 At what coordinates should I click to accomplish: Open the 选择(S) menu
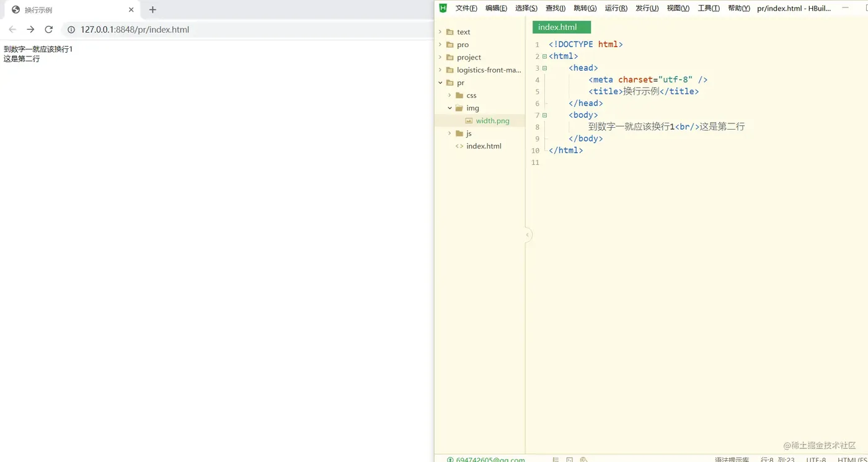click(526, 8)
